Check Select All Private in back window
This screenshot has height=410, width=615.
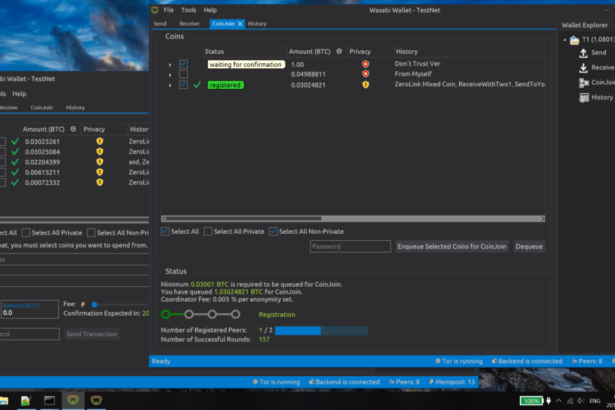coord(26,233)
